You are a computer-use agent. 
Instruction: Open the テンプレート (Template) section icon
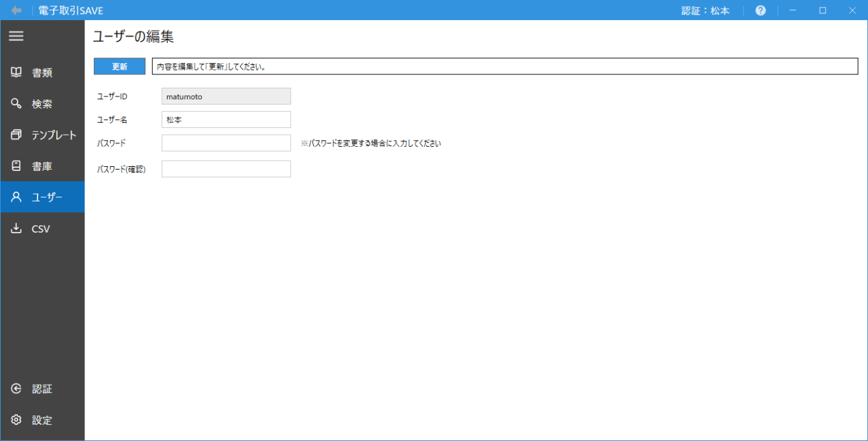tap(16, 134)
